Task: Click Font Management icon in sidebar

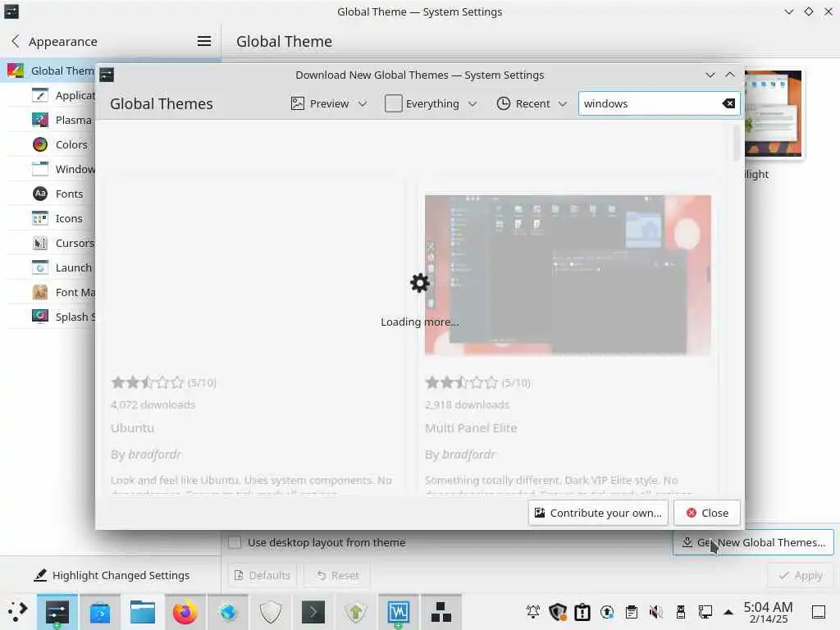Action: (40, 292)
